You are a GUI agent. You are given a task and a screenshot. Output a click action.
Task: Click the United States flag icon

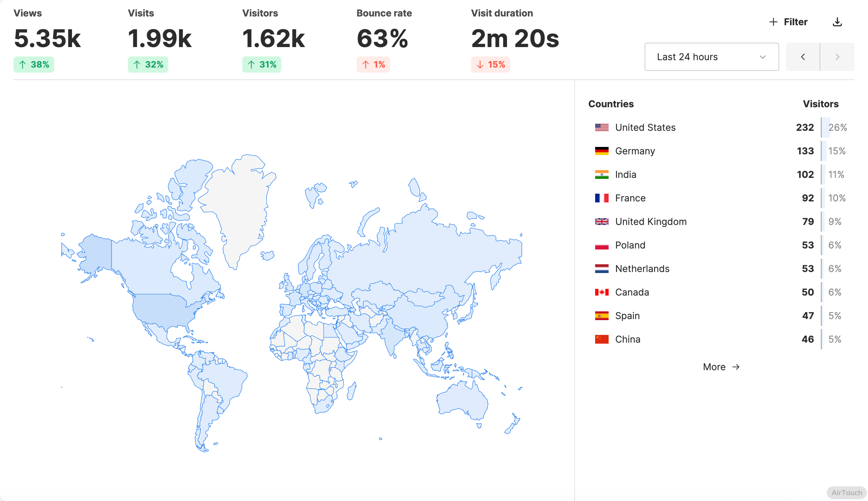click(x=601, y=127)
